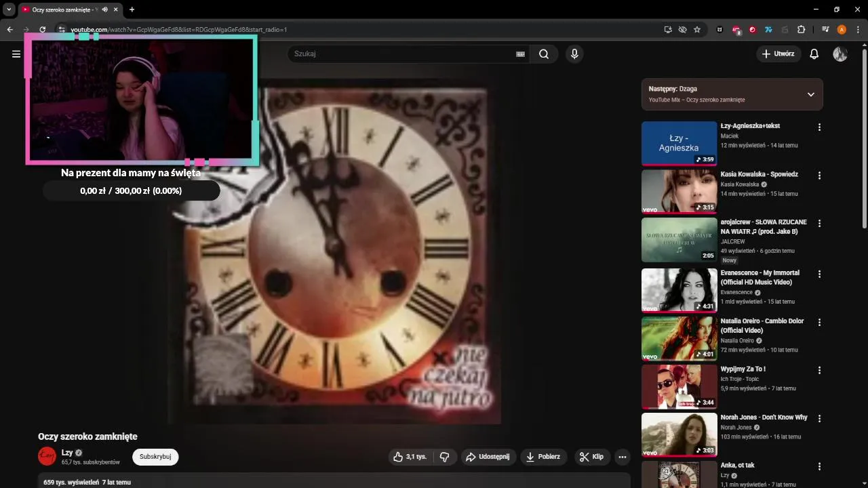Open Norah Jones - Don't Know Why title

tap(764, 418)
